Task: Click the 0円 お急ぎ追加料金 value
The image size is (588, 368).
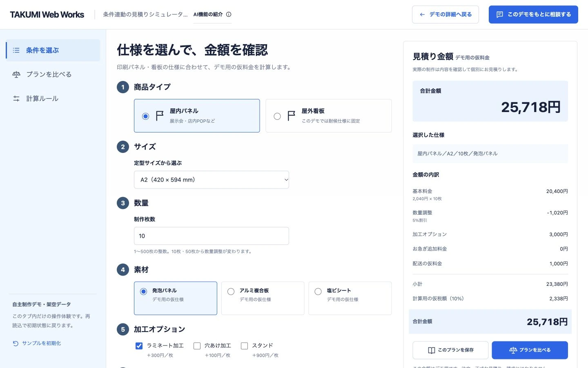Action: [564, 249]
